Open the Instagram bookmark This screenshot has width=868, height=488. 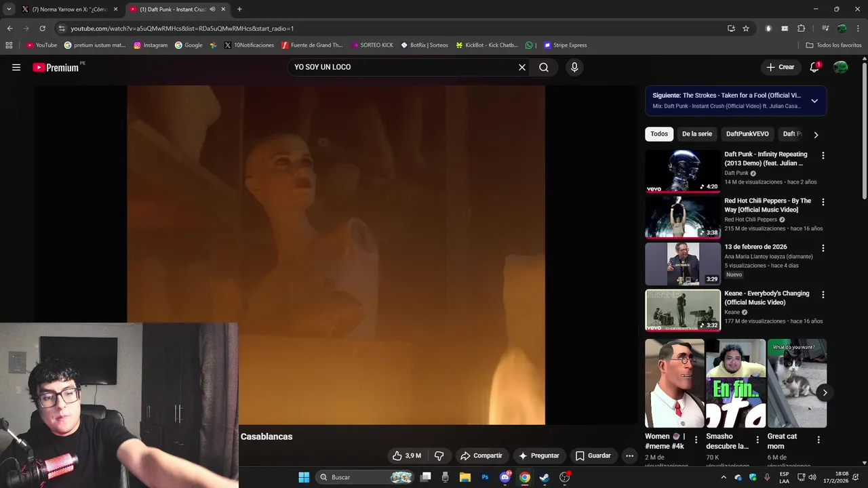151,45
